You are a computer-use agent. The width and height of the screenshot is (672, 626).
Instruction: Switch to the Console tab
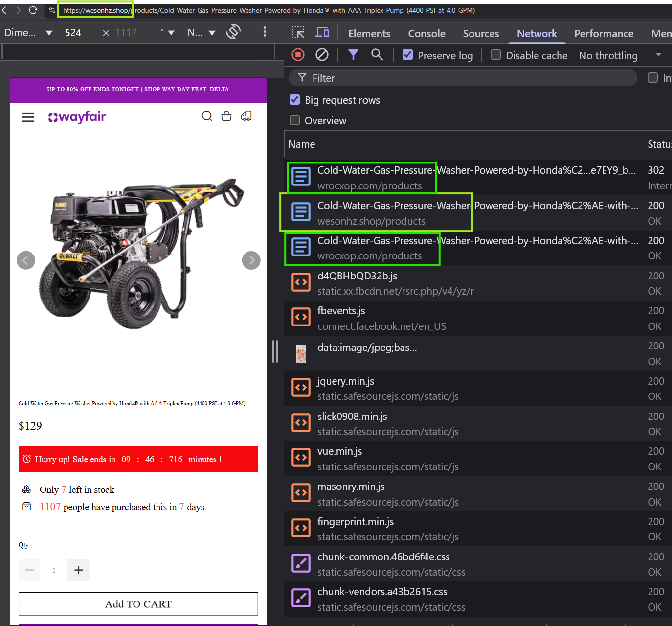(x=427, y=33)
